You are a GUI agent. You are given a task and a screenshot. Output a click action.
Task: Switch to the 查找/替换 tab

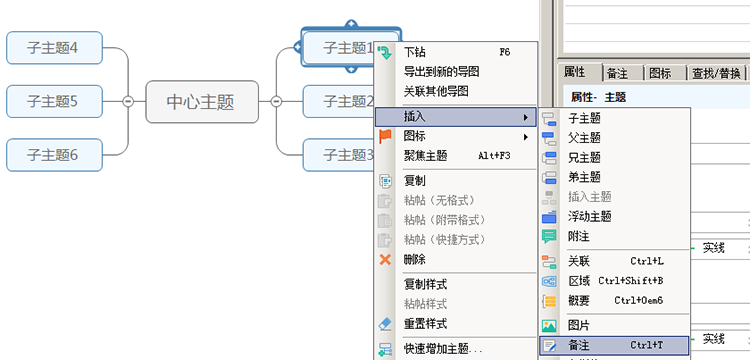click(716, 73)
